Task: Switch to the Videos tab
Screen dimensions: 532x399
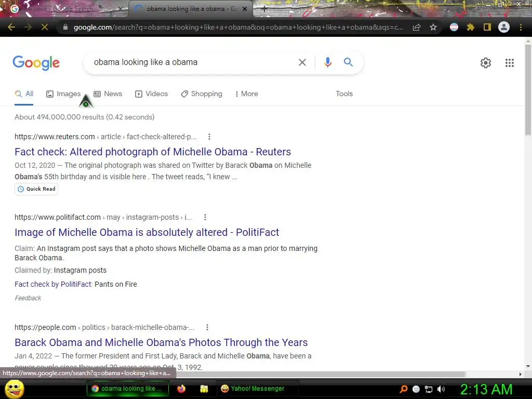Action: point(151,94)
